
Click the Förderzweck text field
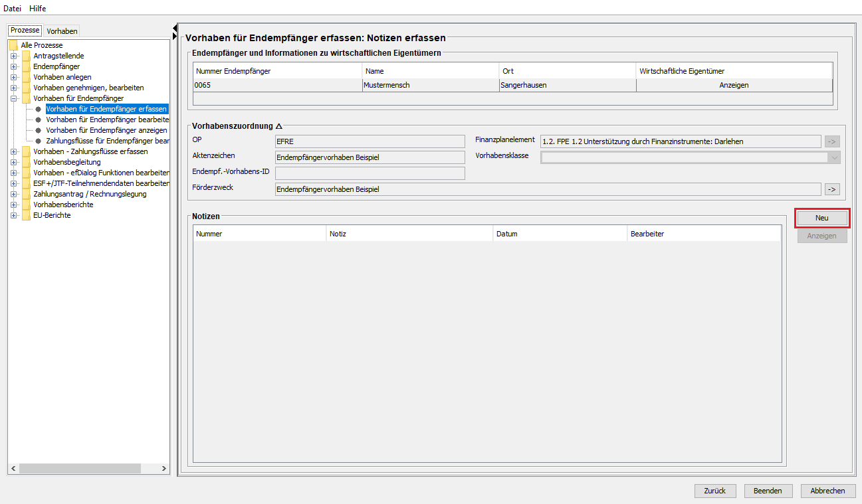pos(548,189)
